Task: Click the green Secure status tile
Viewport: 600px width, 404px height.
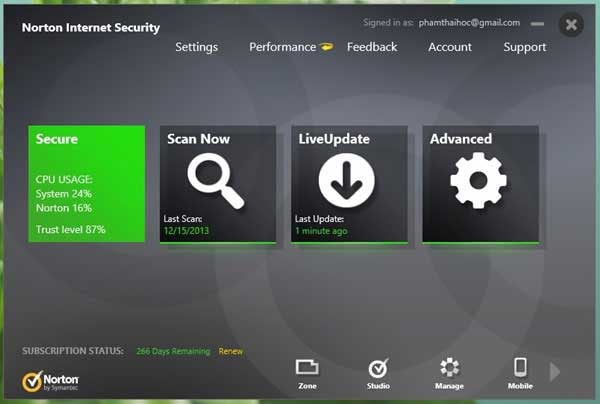Action: pos(87,184)
